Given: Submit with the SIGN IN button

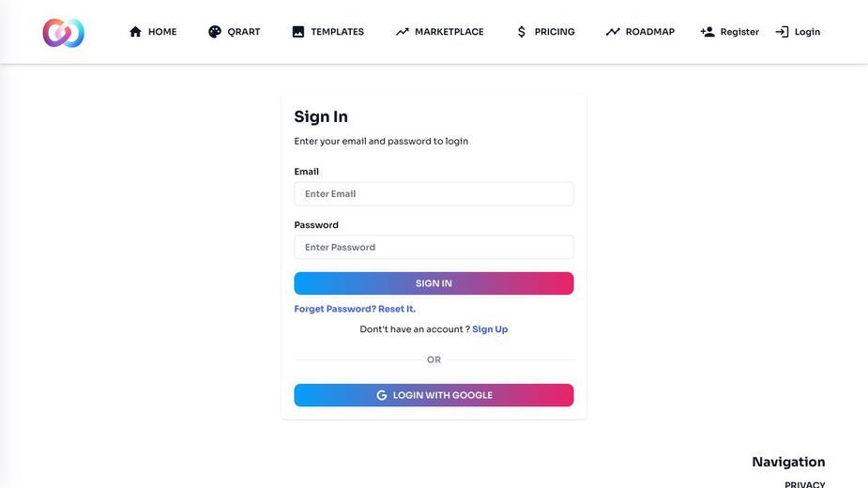Looking at the screenshot, I should (434, 283).
